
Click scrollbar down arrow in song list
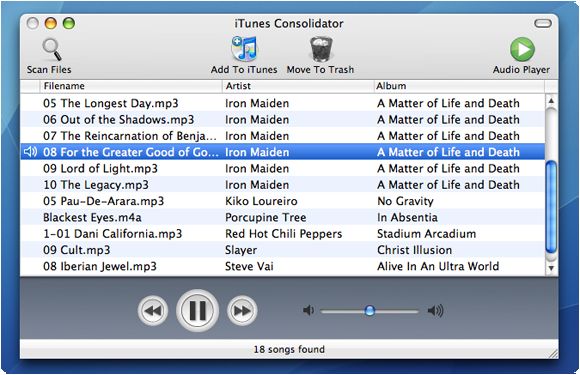[551, 268]
